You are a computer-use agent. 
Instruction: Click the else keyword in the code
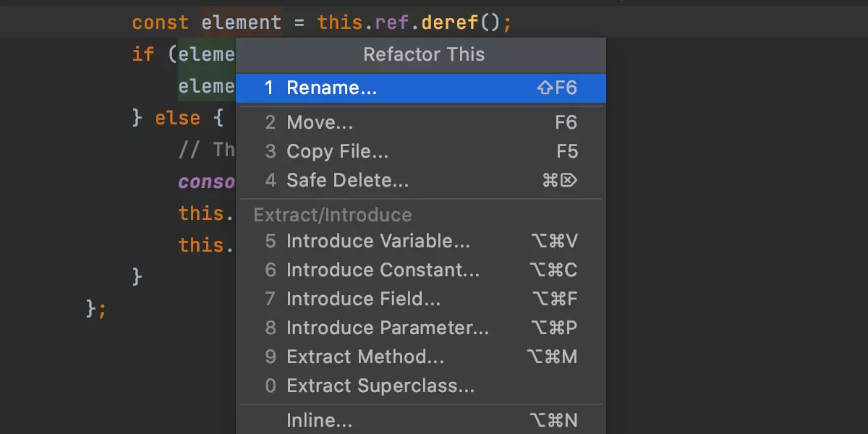(178, 118)
